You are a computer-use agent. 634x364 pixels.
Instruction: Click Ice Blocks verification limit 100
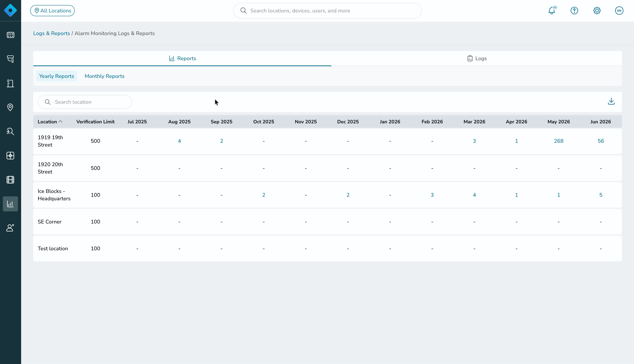tap(95, 195)
